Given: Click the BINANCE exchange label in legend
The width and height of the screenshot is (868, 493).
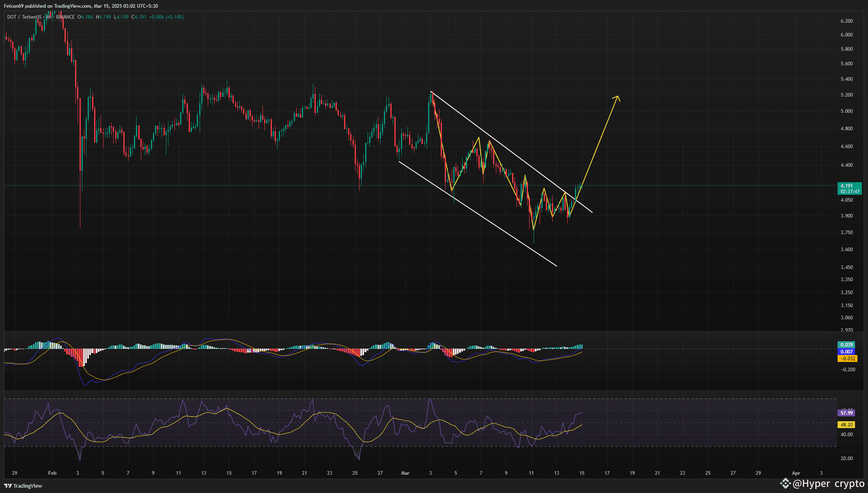Looking at the screenshot, I should pyautogui.click(x=65, y=17).
